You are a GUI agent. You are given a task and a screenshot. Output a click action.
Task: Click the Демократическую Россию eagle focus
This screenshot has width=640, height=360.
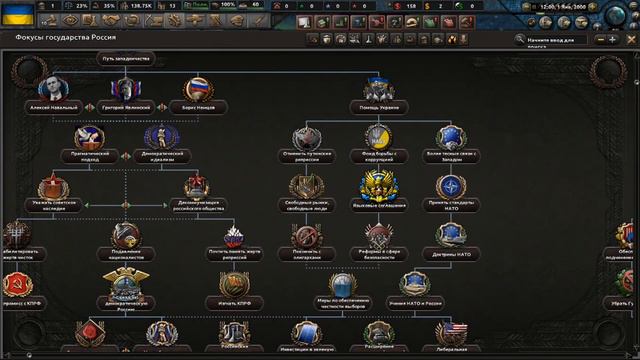[x=126, y=284]
